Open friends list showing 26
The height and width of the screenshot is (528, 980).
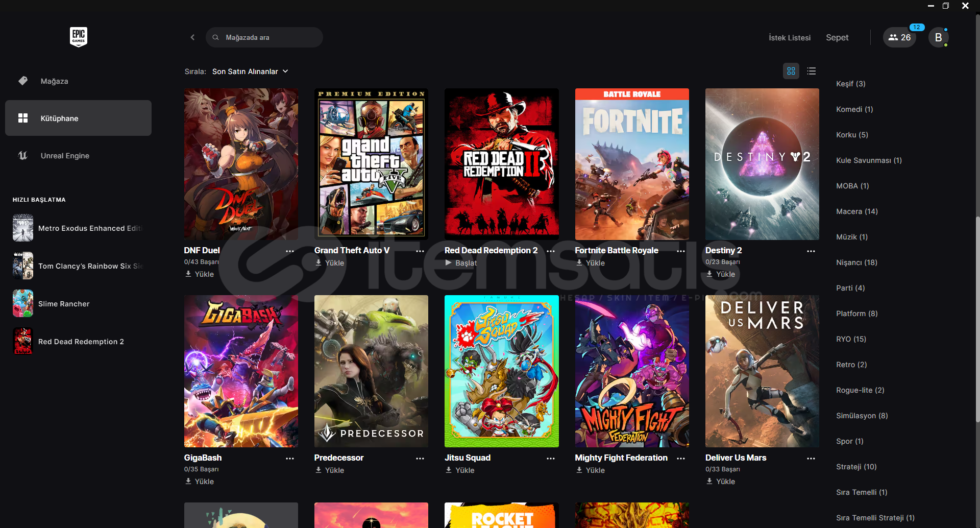[x=899, y=37]
